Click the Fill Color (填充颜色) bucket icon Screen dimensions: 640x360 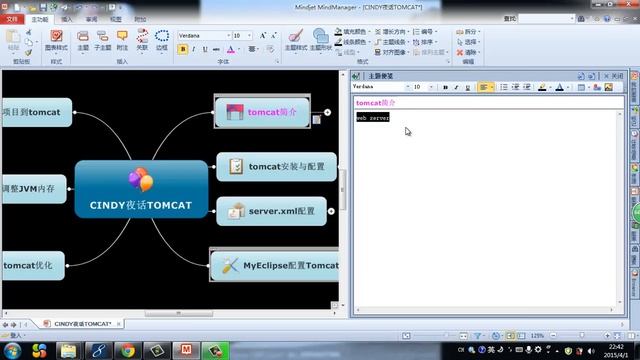(x=338, y=31)
